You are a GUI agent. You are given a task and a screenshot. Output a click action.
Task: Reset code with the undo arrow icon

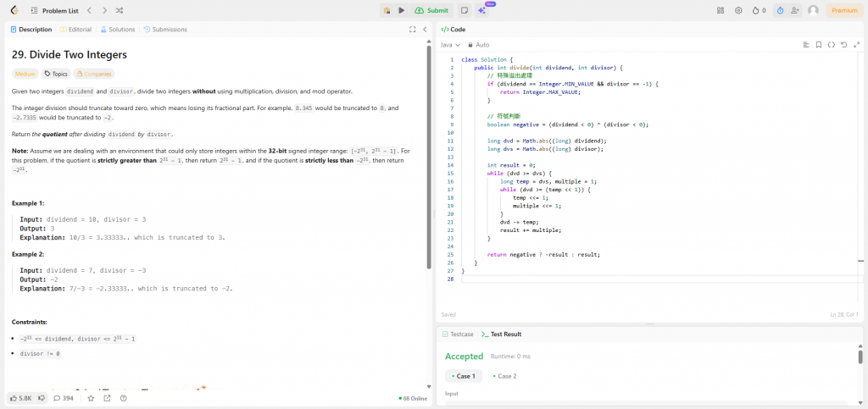[843, 45]
